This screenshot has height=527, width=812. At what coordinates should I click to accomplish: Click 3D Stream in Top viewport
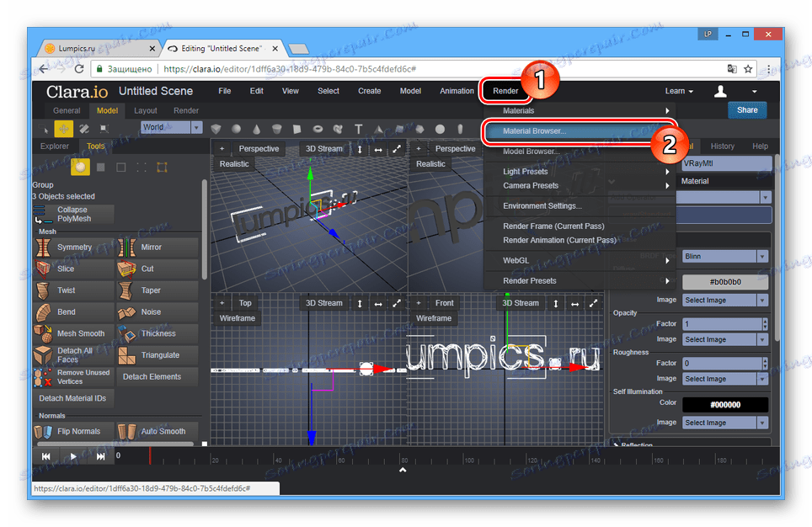coord(323,303)
